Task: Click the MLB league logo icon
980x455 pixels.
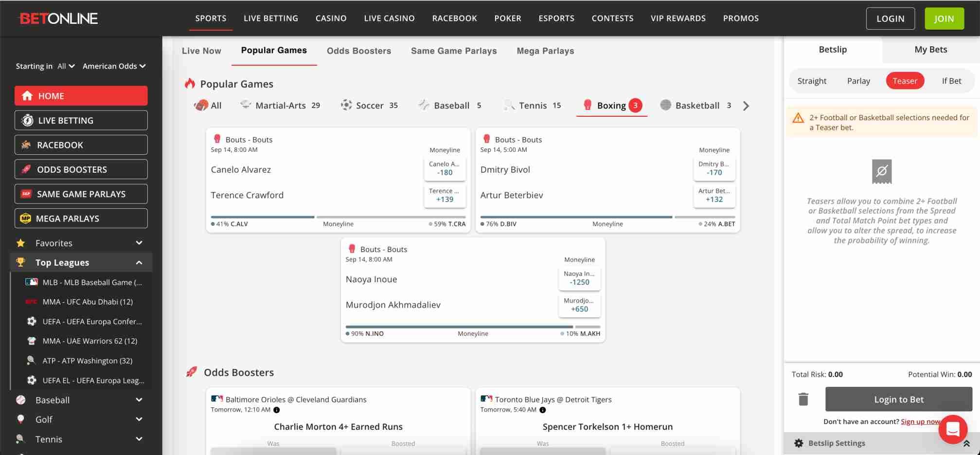Action: coord(32,282)
